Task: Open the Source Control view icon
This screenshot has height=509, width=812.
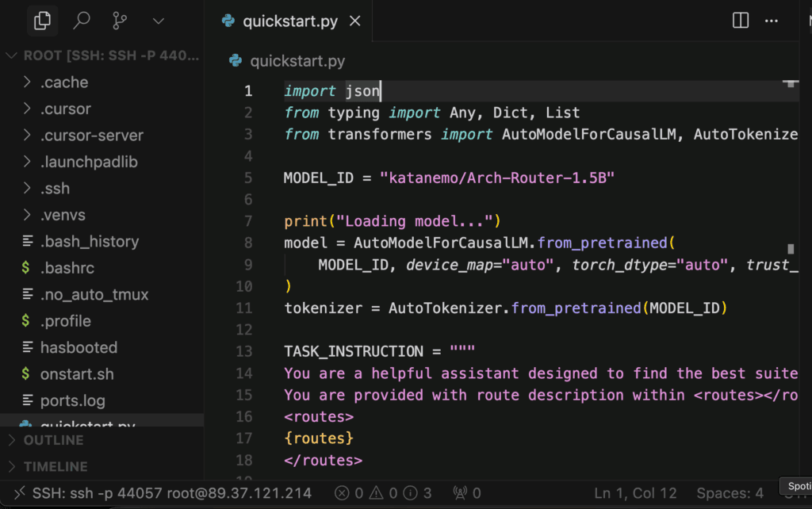Action: [120, 21]
